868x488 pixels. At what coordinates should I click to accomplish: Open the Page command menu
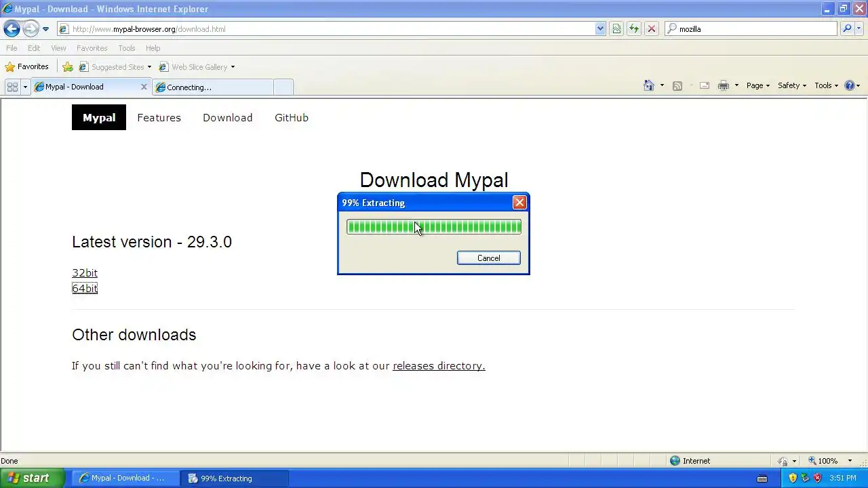(758, 85)
